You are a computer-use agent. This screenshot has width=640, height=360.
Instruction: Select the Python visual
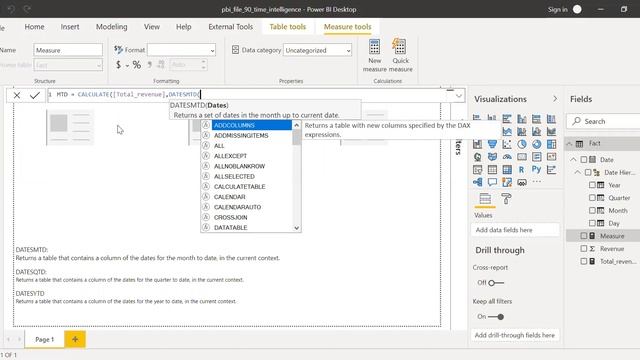click(536, 169)
